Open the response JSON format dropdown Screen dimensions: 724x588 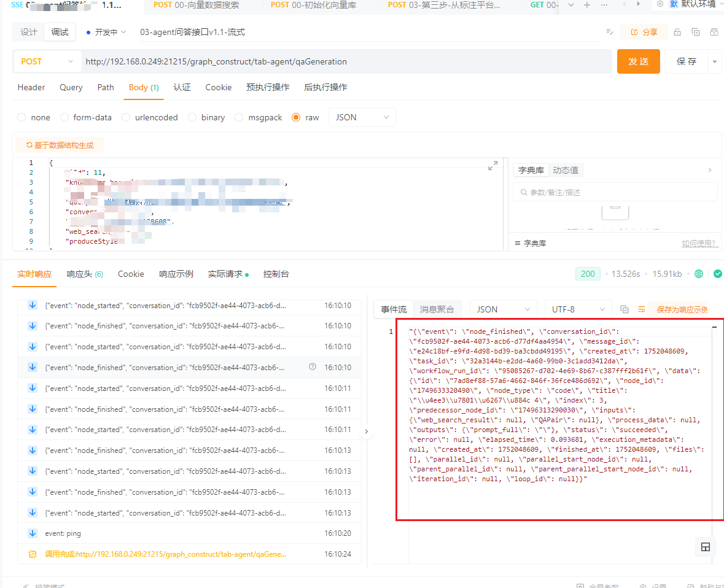[x=504, y=309]
